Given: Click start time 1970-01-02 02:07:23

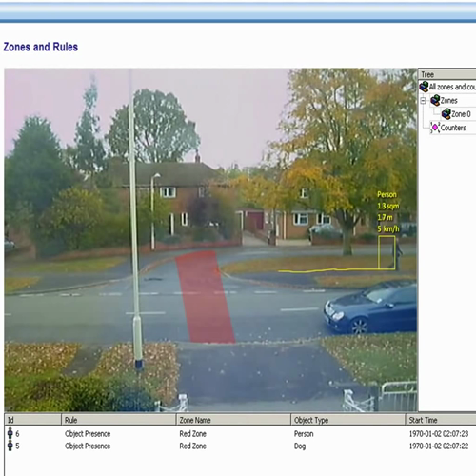Looking at the screenshot, I should [439, 434].
